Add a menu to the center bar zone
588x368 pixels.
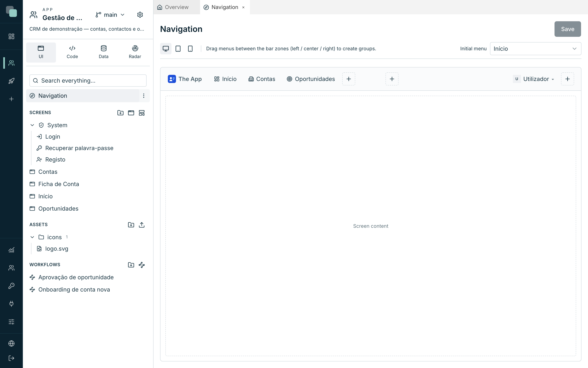(x=392, y=79)
